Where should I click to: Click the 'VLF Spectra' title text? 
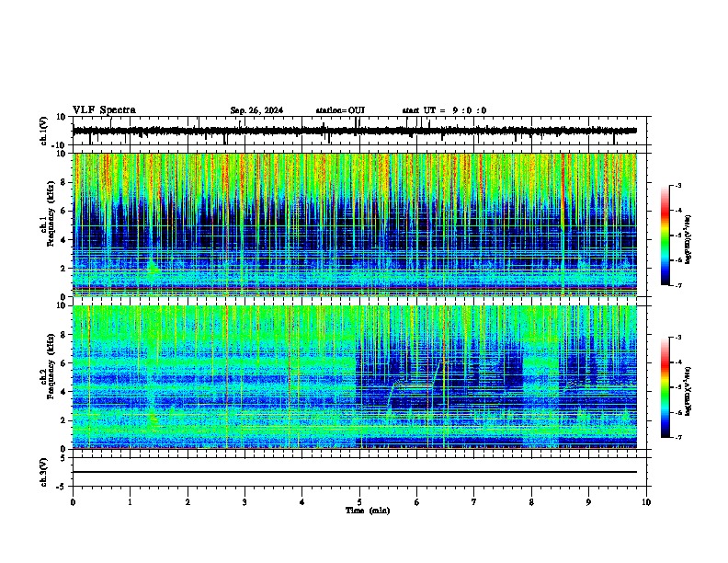(104, 110)
